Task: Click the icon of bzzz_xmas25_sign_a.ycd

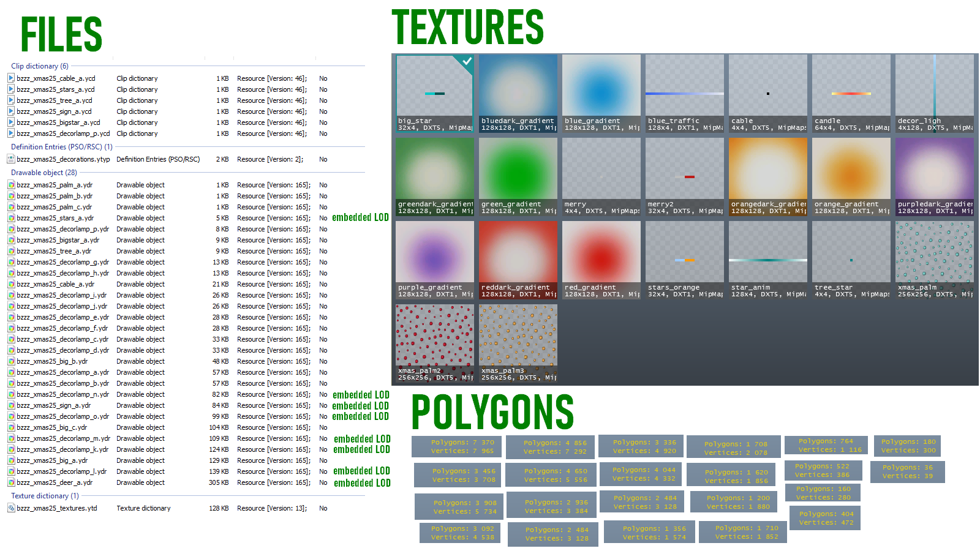Action: click(x=11, y=111)
